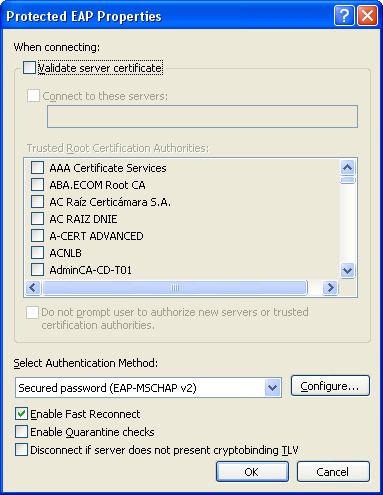Select the A-CERT ADVANCED text

tap(96, 236)
